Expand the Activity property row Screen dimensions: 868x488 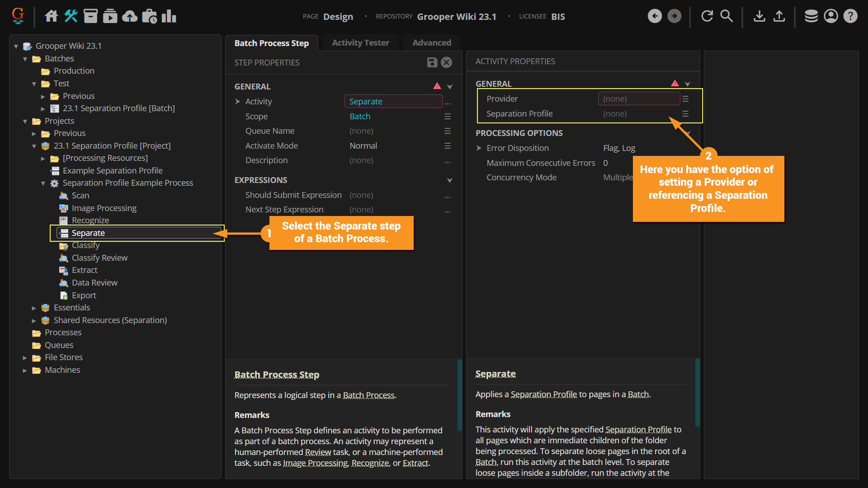click(238, 102)
